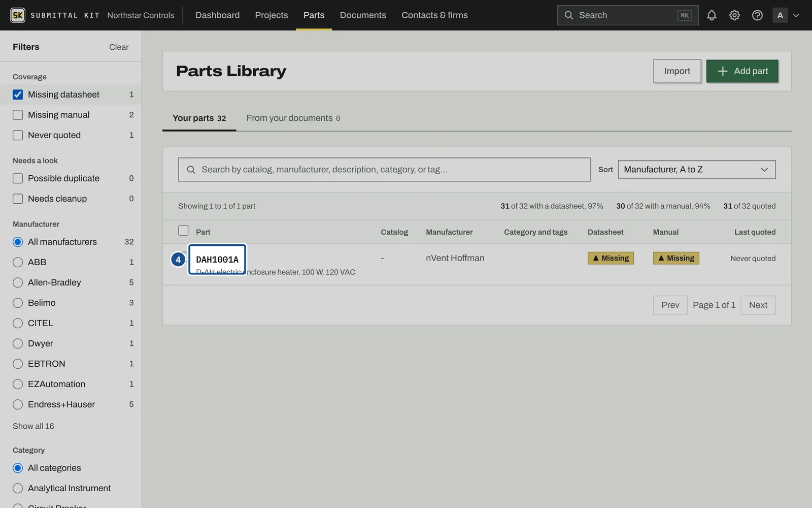Click the Last quoted column header
The height and width of the screenshot is (508, 812).
755,232
